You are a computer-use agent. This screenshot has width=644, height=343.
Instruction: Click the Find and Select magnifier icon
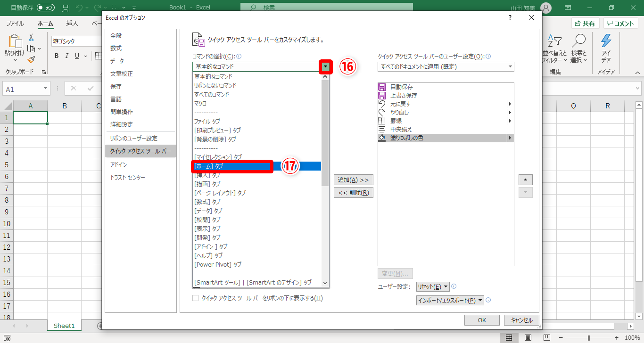pyautogui.click(x=578, y=41)
